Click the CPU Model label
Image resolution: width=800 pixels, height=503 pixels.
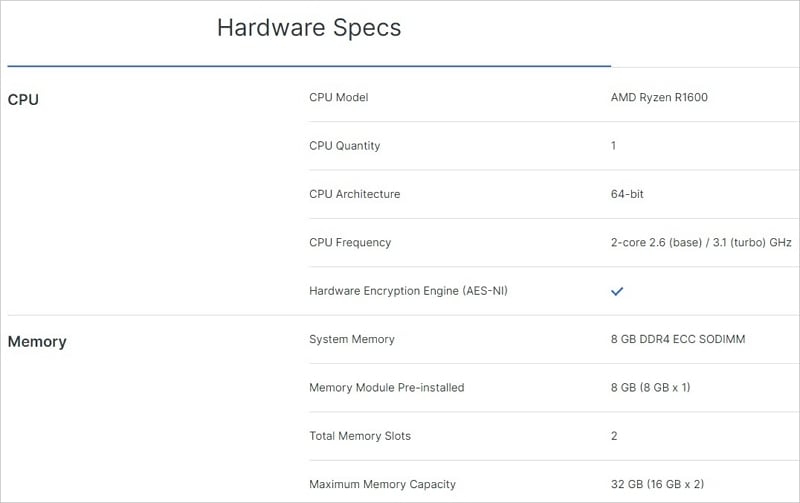click(339, 98)
